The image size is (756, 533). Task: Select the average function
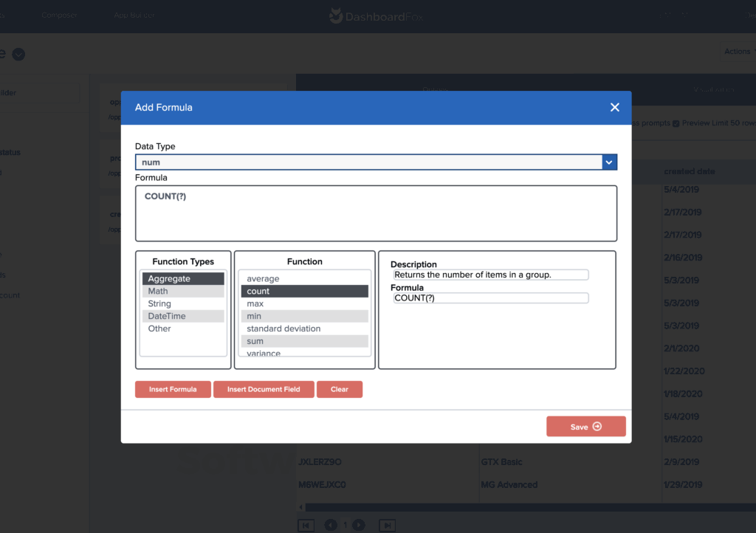click(304, 278)
